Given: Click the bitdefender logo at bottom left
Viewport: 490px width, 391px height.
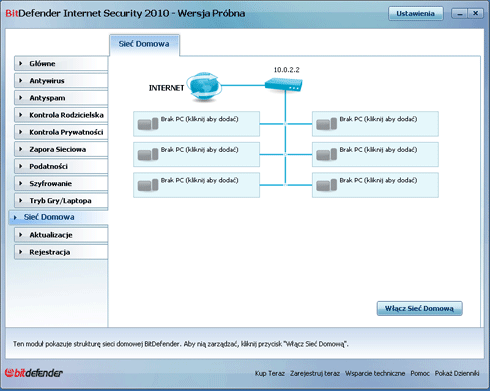Looking at the screenshot, I should [34, 373].
